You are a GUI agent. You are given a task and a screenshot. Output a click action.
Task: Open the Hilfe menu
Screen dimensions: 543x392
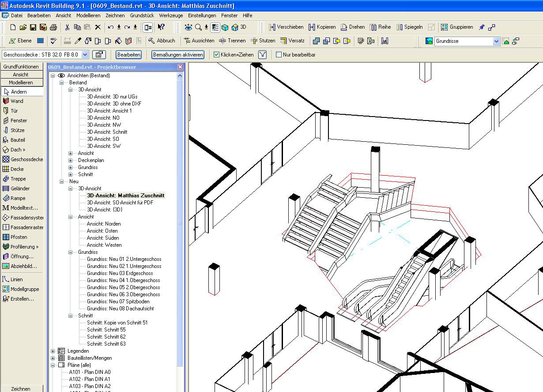pos(247,15)
